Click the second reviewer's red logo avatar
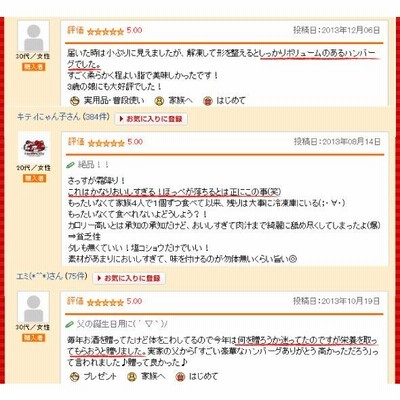This screenshot has height=400, width=400. [x=34, y=147]
